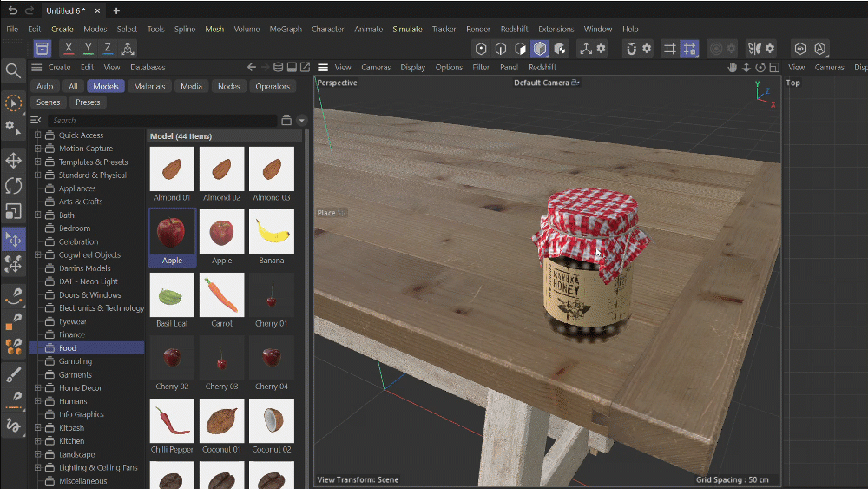
Task: Filter assets by Nodes
Action: pyautogui.click(x=228, y=86)
